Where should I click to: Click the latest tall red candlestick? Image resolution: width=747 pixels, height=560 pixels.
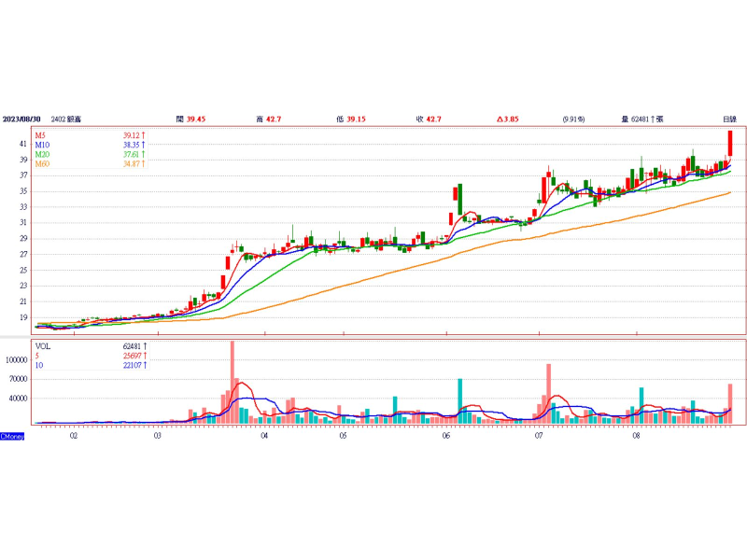[x=730, y=144]
